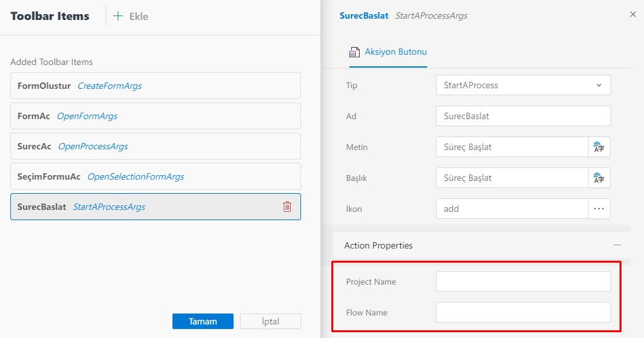The width and height of the screenshot is (644, 338).
Task: Click the Aksiyon Butonu tab icon
Action: coord(354,52)
